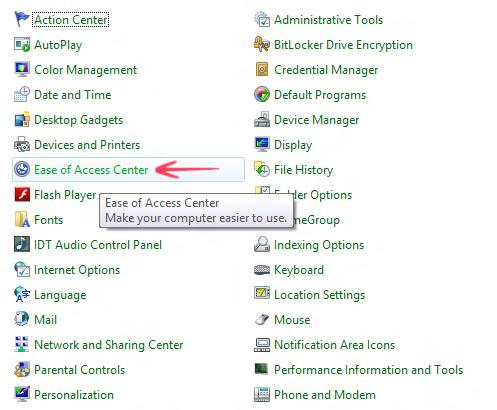Image resolution: width=497 pixels, height=410 pixels.
Task: Launch IDT Audio Control Panel link
Action: pyautogui.click(x=98, y=245)
